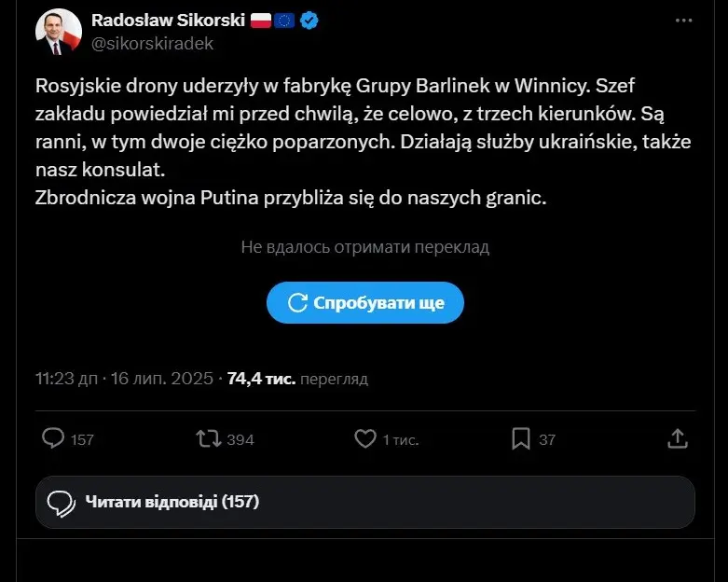Open the @sikorskiradek handle link

coord(152,43)
